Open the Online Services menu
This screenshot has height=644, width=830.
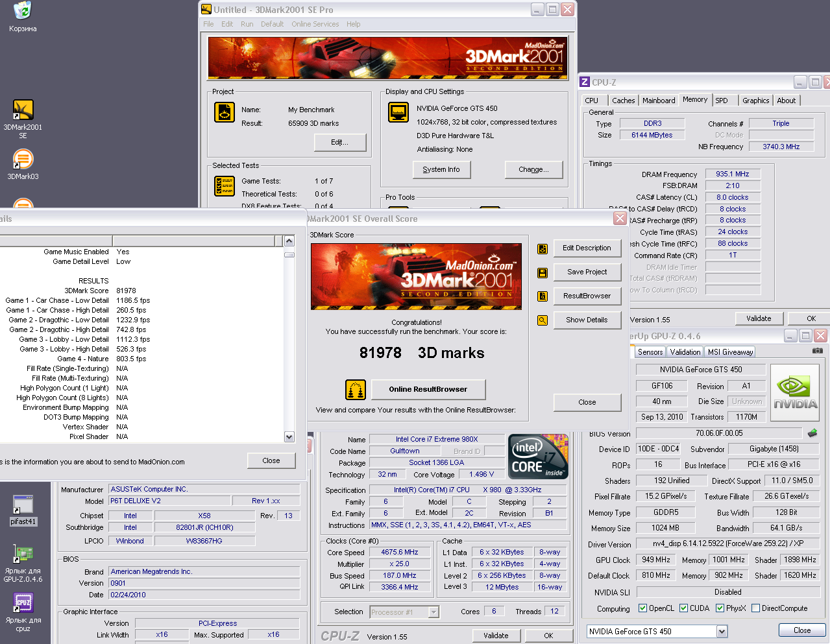pyautogui.click(x=315, y=24)
